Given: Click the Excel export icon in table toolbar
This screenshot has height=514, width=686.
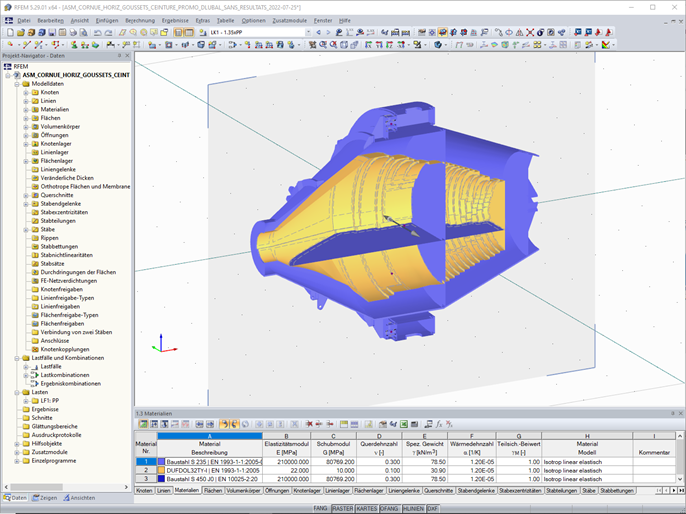Looking at the screenshot, I should (404, 424).
